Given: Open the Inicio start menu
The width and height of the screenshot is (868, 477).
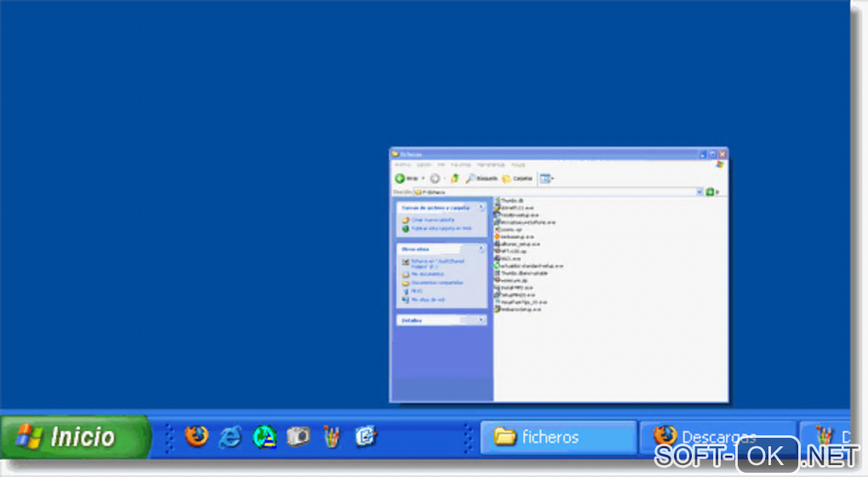Looking at the screenshot, I should (x=75, y=437).
